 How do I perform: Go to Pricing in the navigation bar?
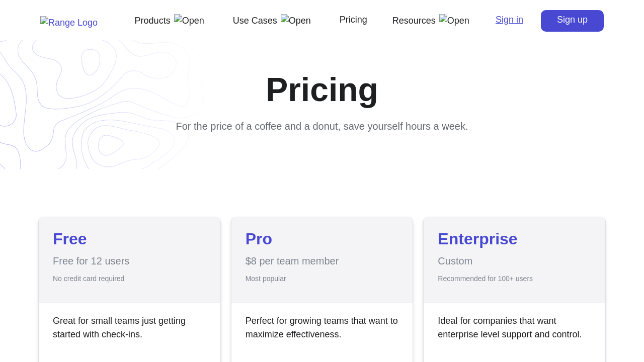pos(353,20)
